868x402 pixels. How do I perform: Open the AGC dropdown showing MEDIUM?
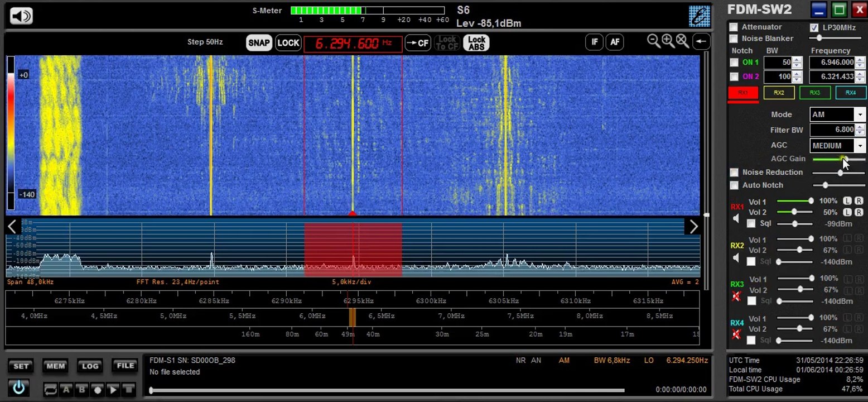coord(860,146)
